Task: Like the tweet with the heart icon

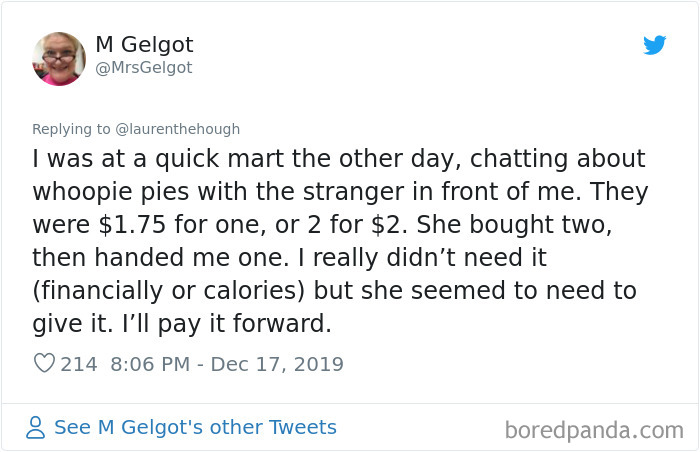Action: pyautogui.click(x=44, y=363)
